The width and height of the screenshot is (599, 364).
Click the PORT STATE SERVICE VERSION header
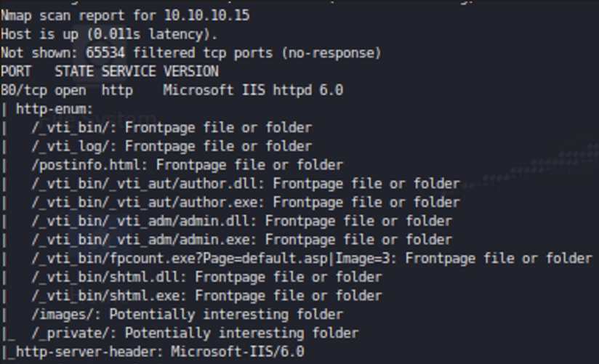point(109,71)
